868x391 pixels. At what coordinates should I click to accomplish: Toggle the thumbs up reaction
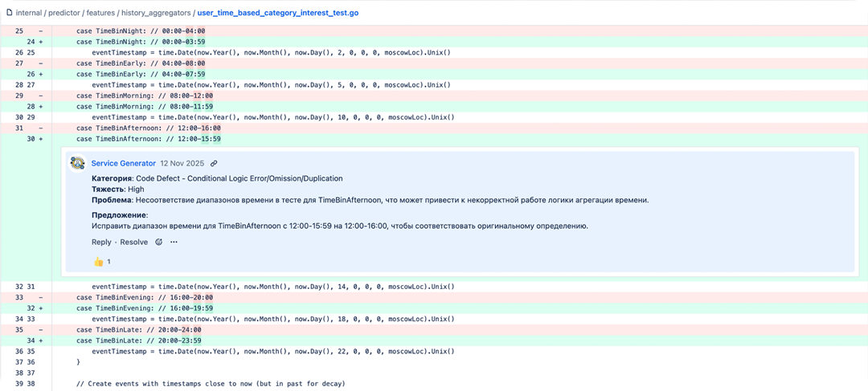(x=102, y=262)
